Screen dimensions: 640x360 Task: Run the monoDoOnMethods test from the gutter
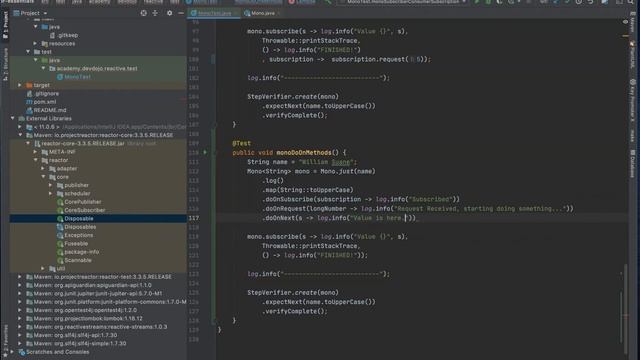(205, 152)
